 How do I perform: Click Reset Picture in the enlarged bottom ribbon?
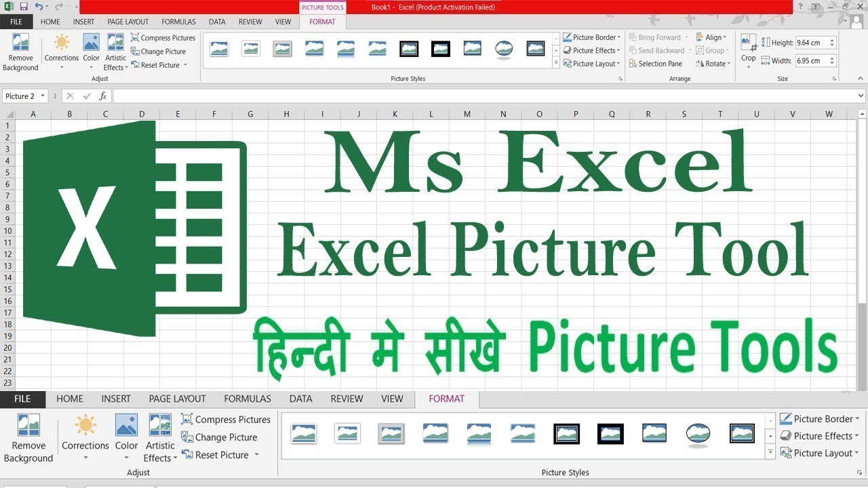(x=220, y=455)
